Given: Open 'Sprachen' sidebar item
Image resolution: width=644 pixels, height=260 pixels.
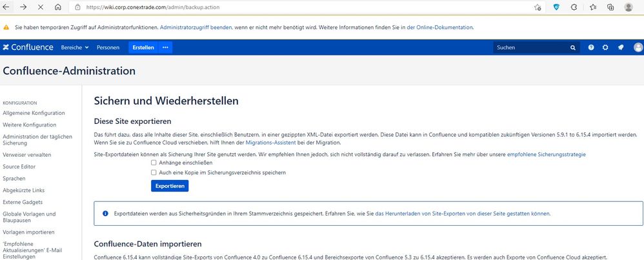Looking at the screenshot, I should (x=14, y=179).
